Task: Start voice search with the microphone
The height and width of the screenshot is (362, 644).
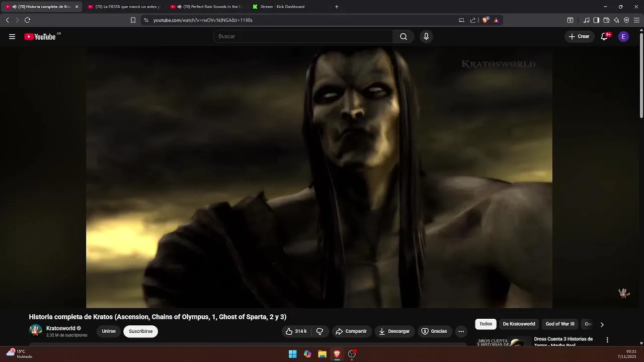Action: click(426, 37)
